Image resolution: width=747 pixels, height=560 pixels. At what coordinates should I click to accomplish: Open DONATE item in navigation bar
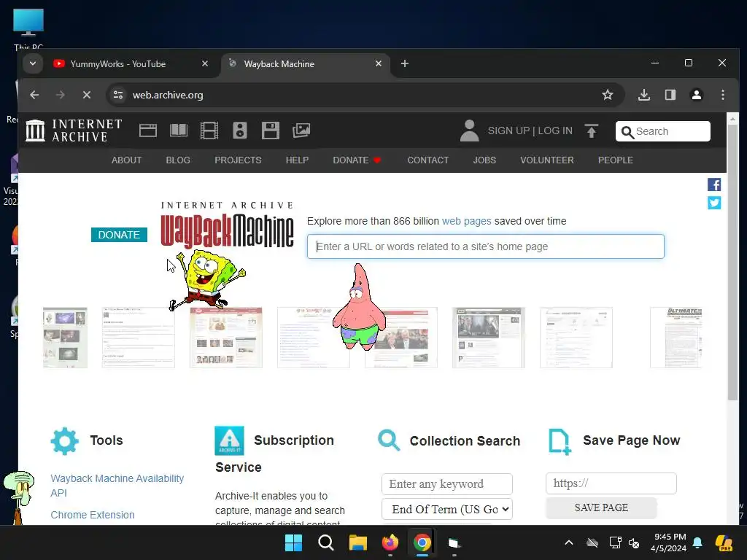(x=357, y=160)
